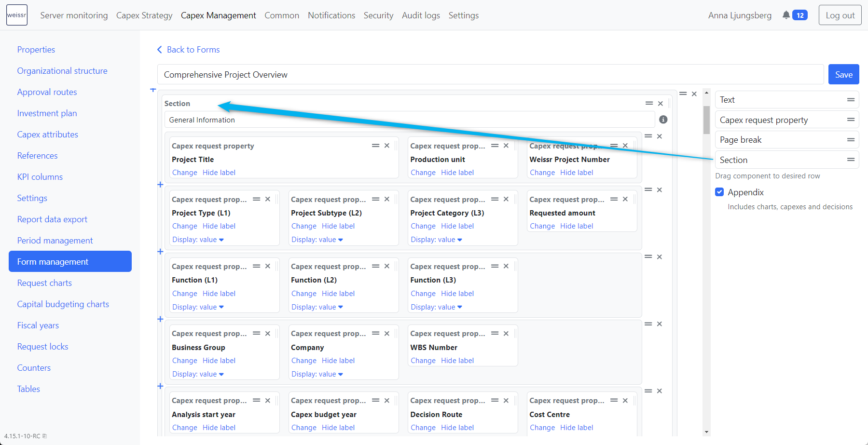Remove the Business Group row with X

tap(660, 324)
